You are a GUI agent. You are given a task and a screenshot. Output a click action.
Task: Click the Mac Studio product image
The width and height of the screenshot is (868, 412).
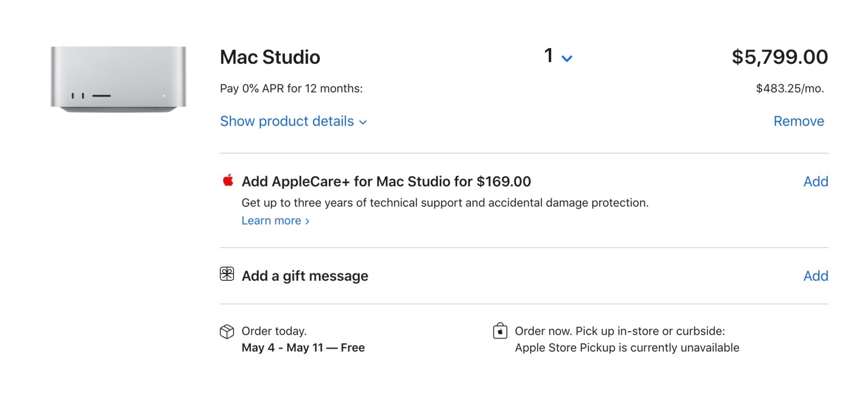(118, 79)
